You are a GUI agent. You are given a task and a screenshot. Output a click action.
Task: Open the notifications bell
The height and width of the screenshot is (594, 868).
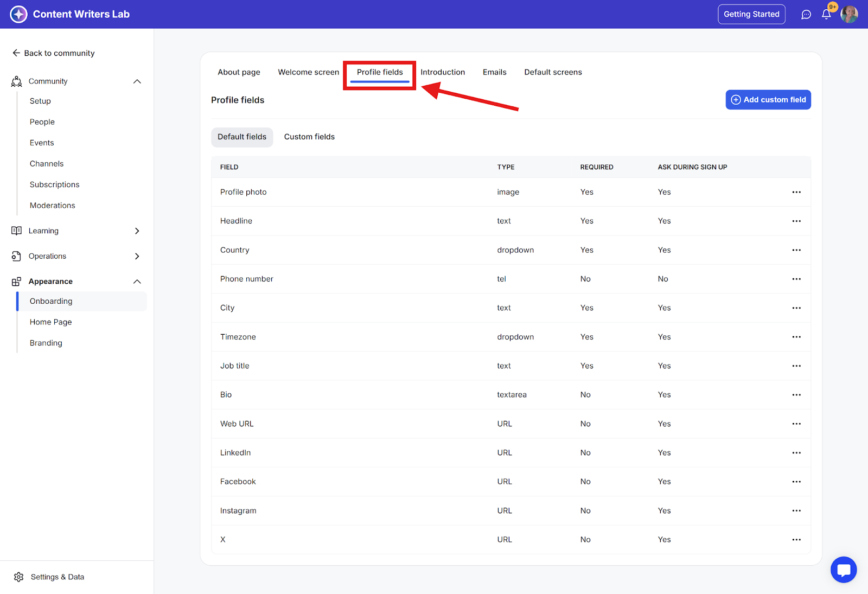(826, 15)
